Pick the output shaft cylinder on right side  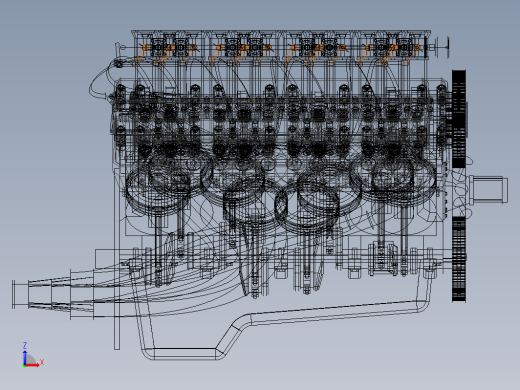489,189
